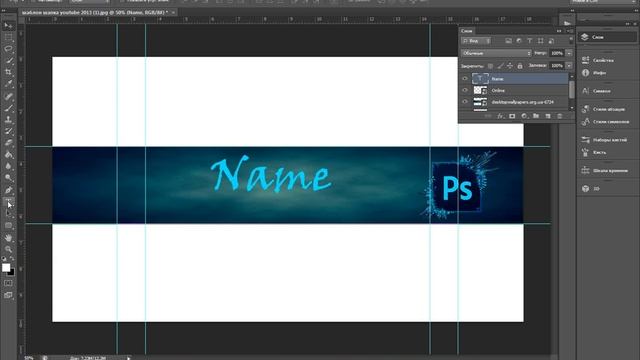Create a new layer
This screenshot has width=640, height=360.
tap(548, 116)
